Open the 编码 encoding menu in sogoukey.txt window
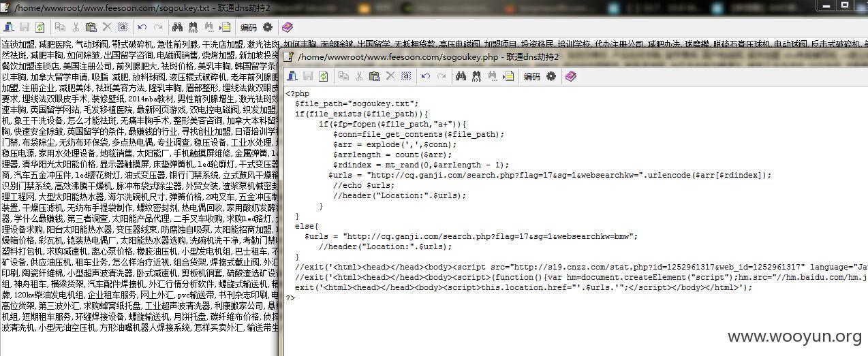Image resolution: width=868 pixels, height=356 pixels. tap(249, 27)
